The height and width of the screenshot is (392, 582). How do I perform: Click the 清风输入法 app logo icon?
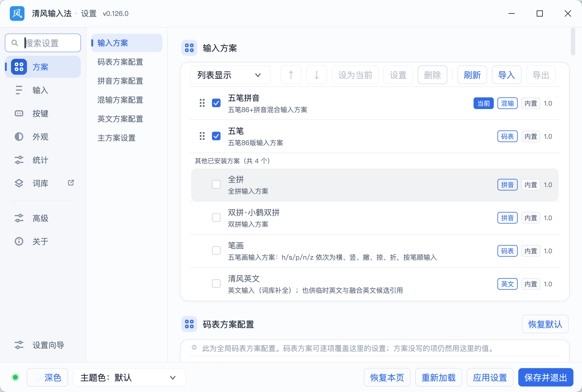17,13
